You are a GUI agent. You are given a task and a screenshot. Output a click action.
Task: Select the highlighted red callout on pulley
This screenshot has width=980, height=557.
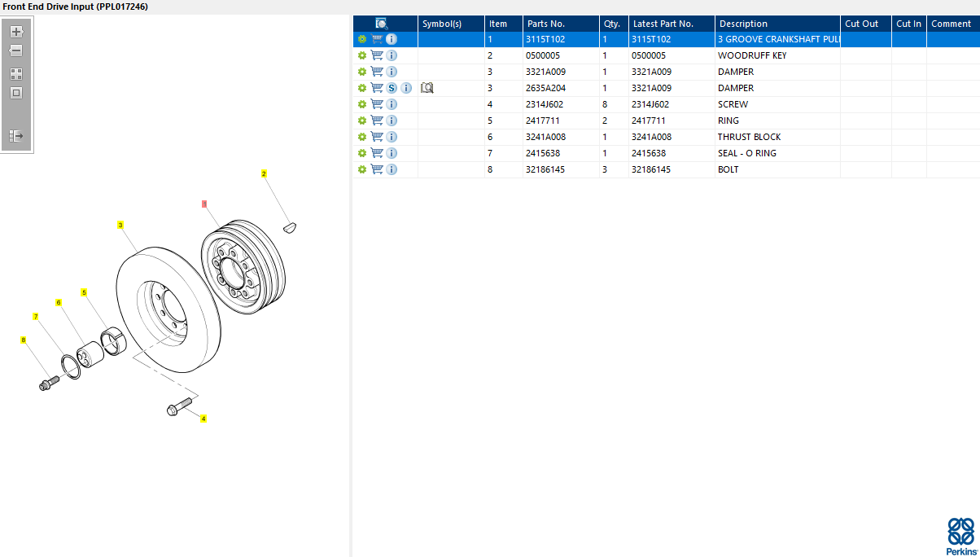(204, 204)
